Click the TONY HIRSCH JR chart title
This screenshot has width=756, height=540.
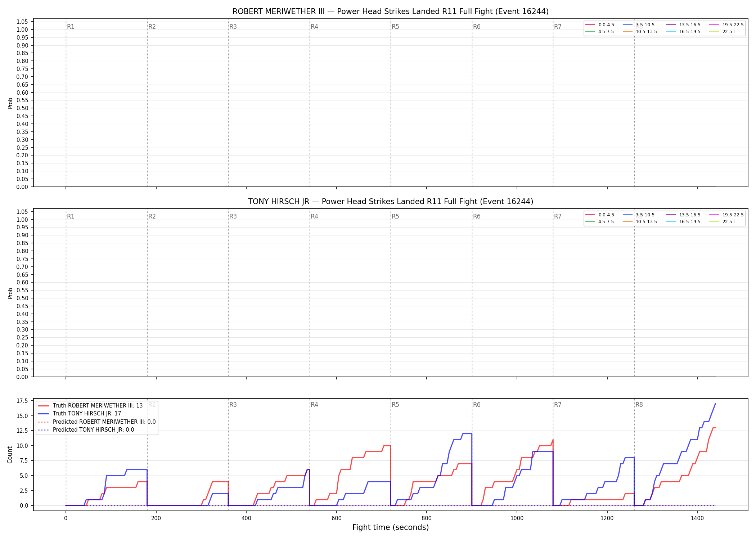(x=391, y=202)
